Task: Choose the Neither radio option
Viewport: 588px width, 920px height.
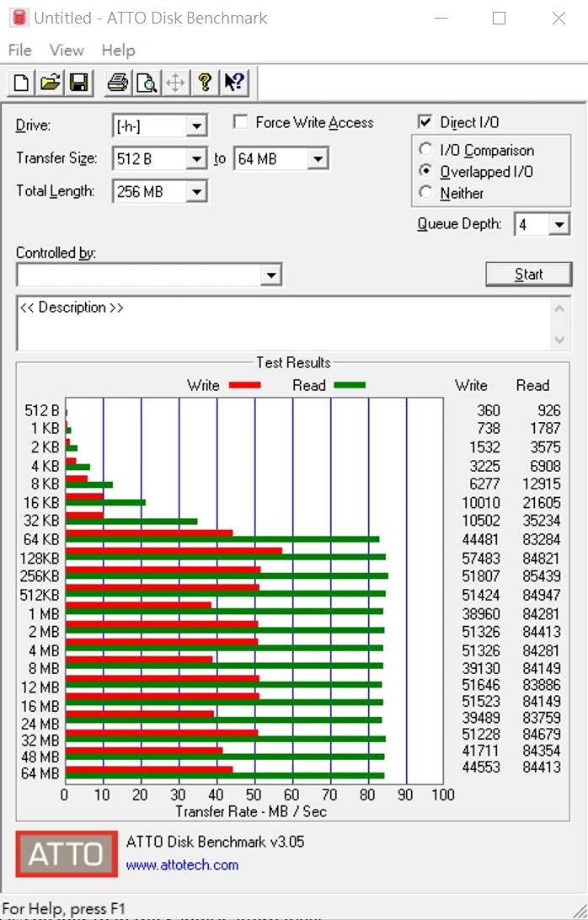Action: 425,192
